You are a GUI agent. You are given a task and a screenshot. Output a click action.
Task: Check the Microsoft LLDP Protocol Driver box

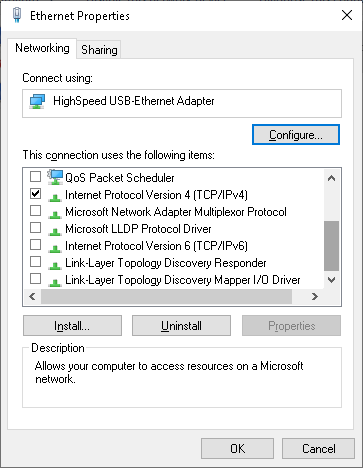[35, 228]
